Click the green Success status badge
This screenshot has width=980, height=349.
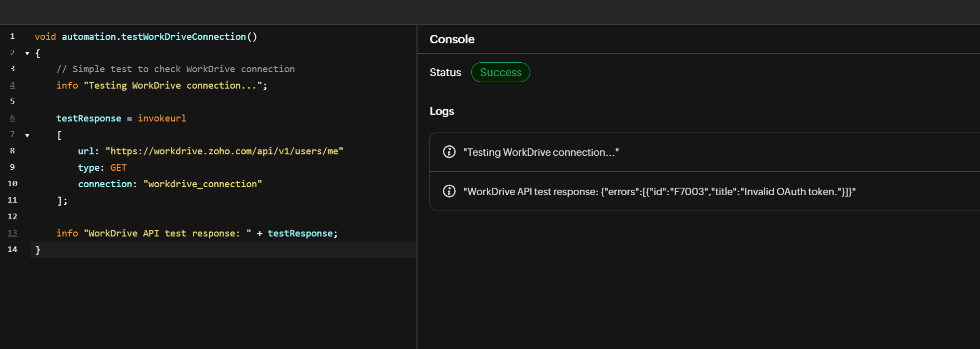pos(500,72)
